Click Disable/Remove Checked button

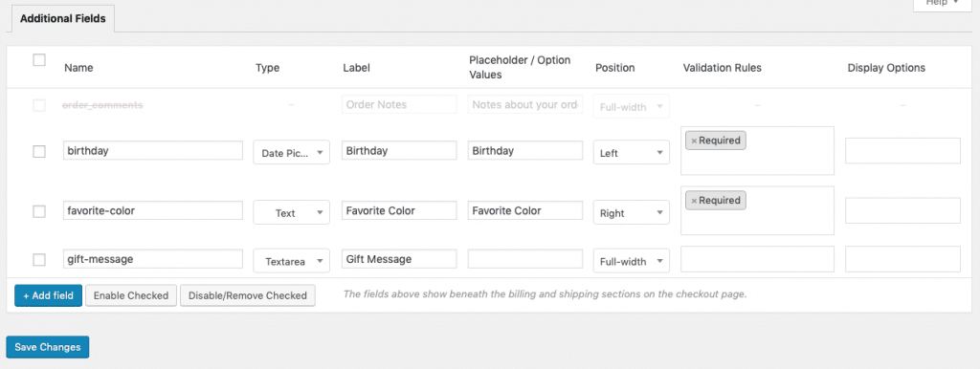pos(248,295)
